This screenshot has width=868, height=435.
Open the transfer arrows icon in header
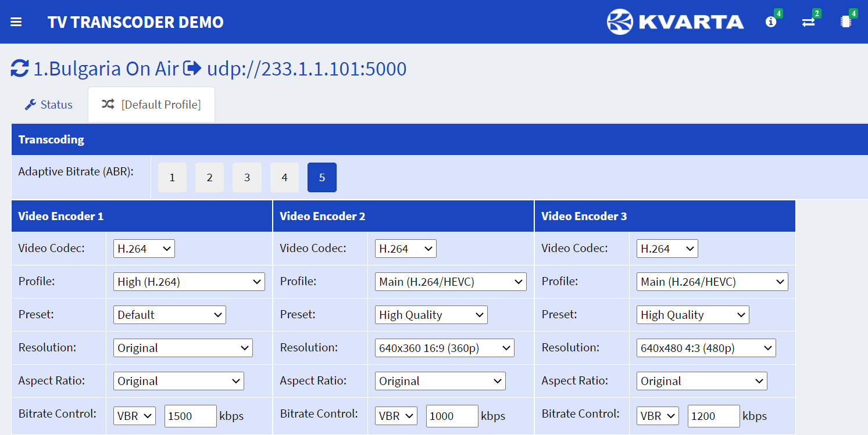point(808,22)
